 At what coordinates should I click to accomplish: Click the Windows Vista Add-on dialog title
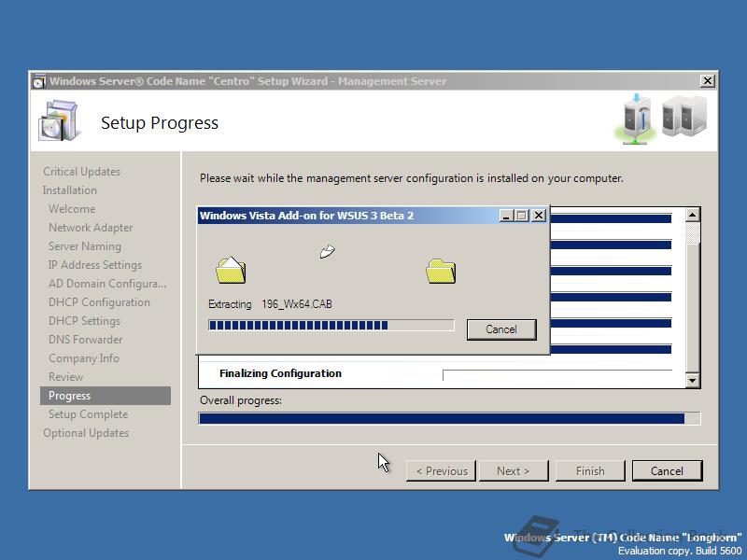tap(306, 216)
